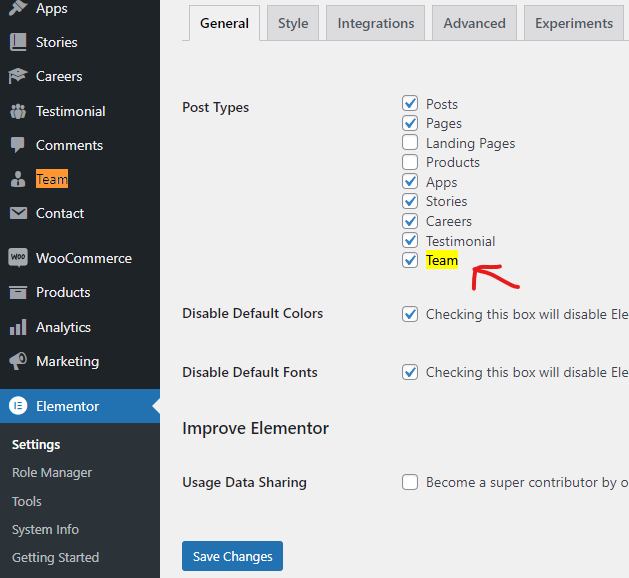Switch to the Style tab
Viewport: 629px width, 578px height.
tap(293, 23)
